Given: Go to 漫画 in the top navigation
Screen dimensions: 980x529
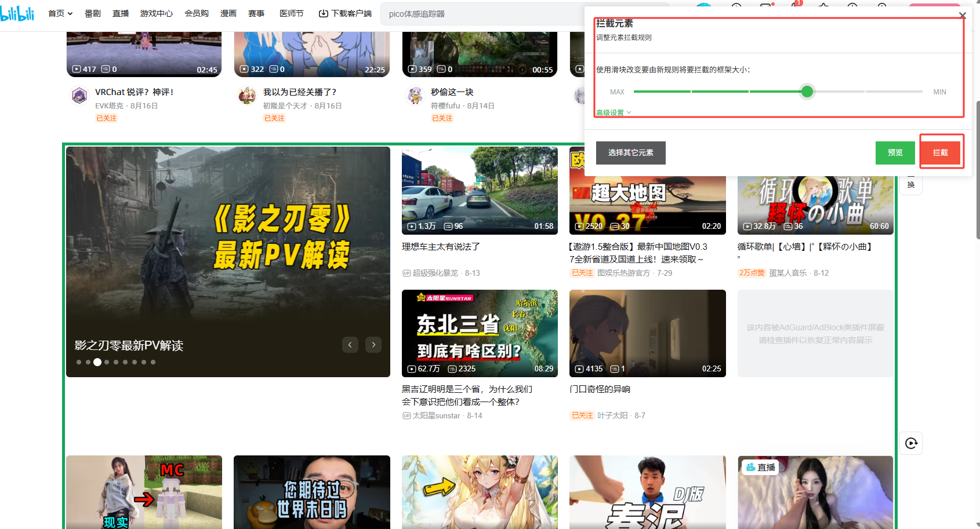Looking at the screenshot, I should coord(228,13).
